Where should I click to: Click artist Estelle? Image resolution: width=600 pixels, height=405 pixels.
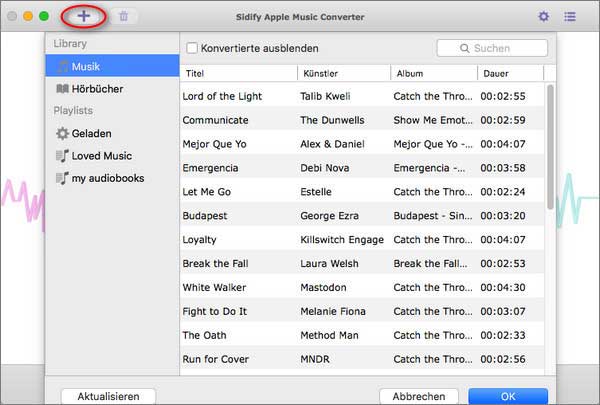[316, 192]
